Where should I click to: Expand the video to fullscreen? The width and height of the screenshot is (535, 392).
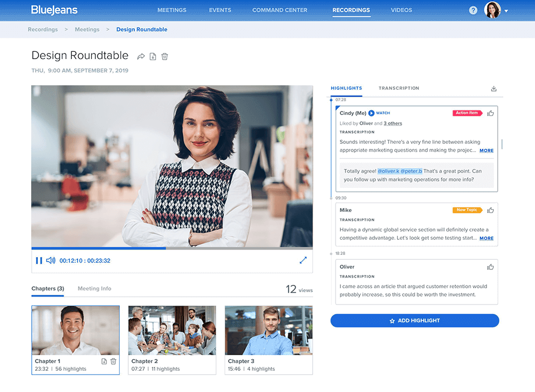303,260
